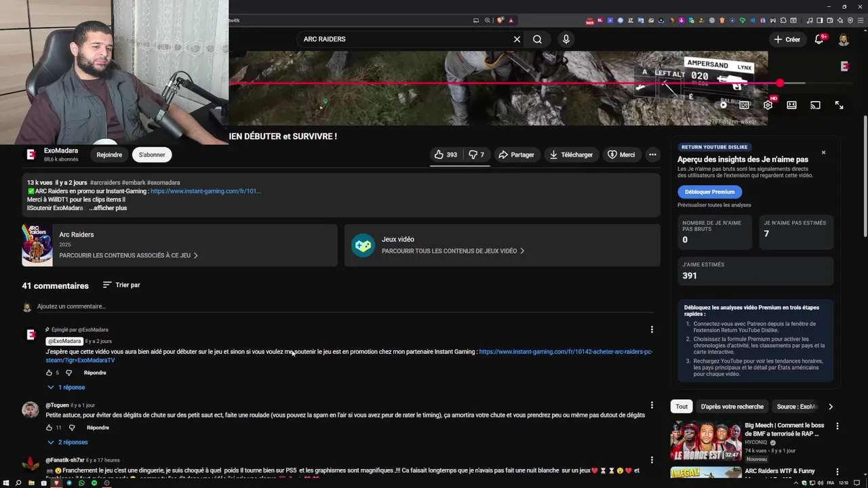
Task: Open Windows taskbar search
Action: [18, 483]
